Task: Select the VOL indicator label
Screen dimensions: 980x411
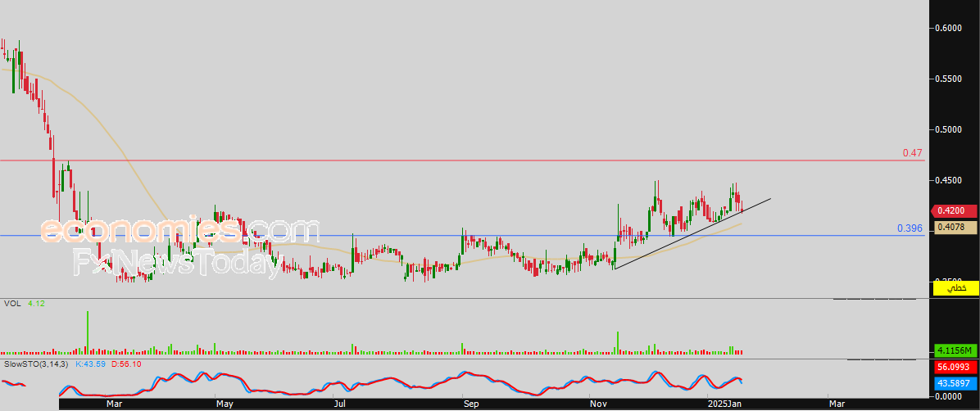Action: (x=12, y=304)
